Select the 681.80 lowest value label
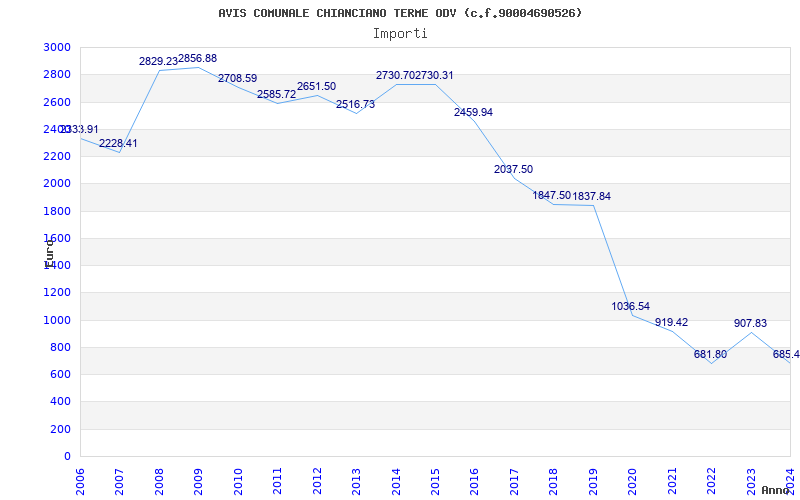 pos(710,355)
